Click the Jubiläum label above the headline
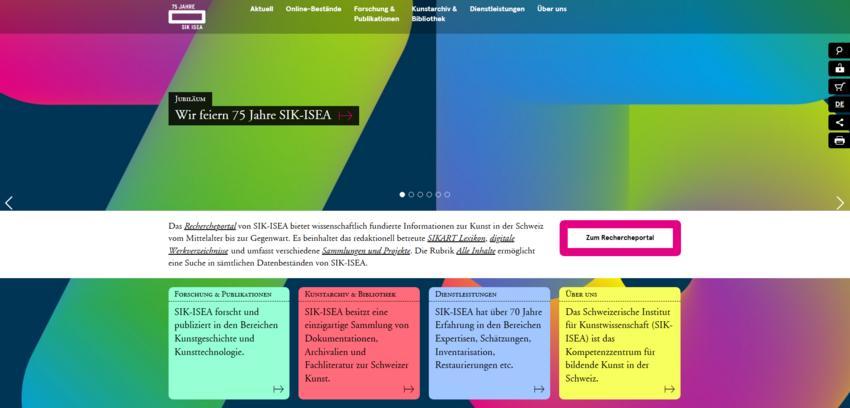The width and height of the screenshot is (850, 408). pos(190,99)
